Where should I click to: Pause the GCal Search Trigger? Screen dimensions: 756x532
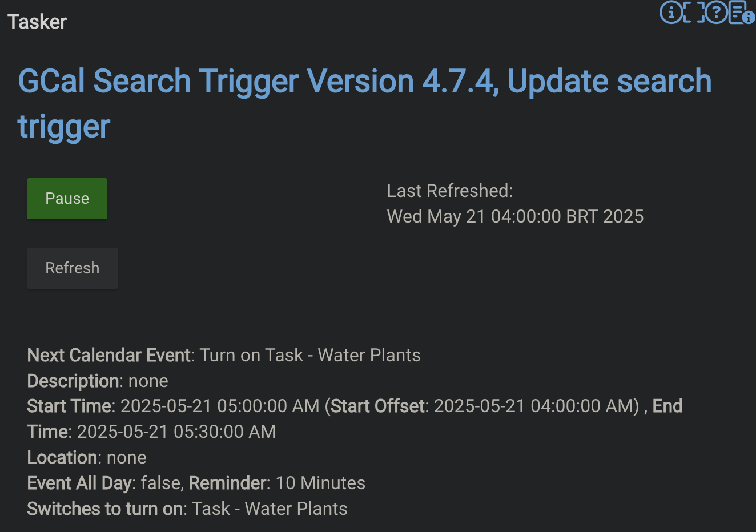point(67,199)
